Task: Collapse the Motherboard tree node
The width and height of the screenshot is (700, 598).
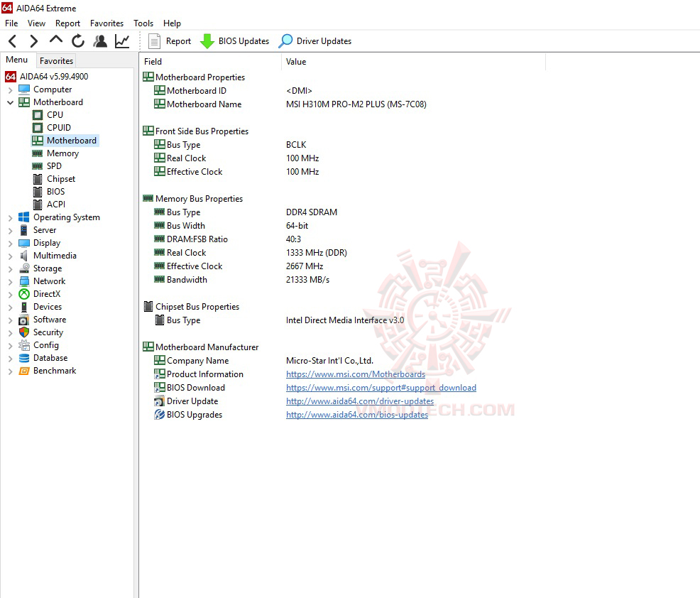Action: (x=10, y=102)
